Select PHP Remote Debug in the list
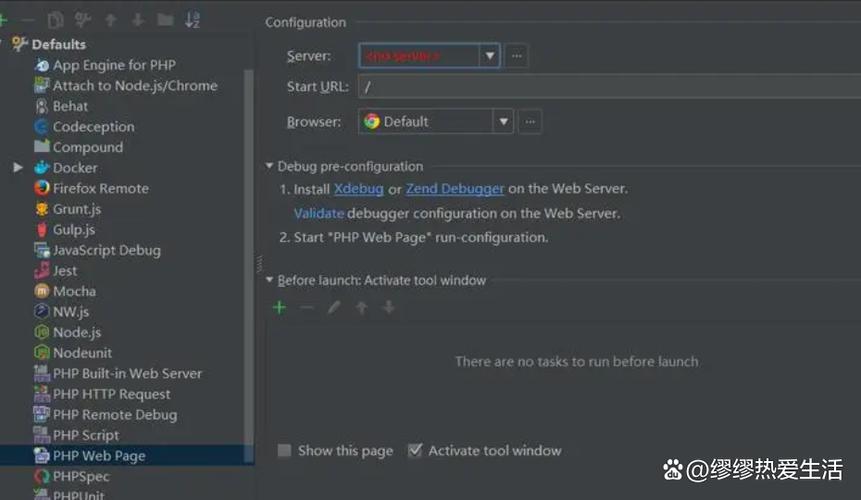861x500 pixels. point(114,414)
